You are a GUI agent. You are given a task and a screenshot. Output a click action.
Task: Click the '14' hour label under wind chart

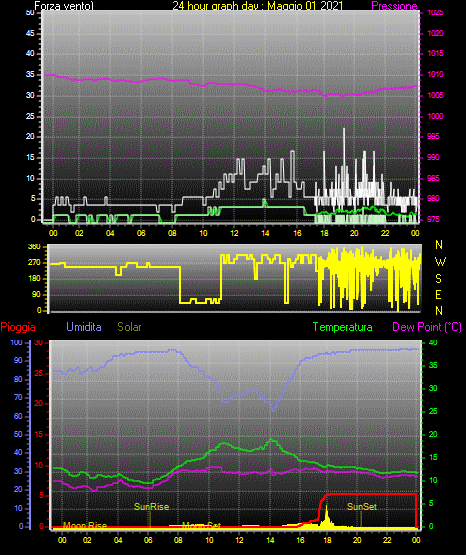[x=265, y=233]
